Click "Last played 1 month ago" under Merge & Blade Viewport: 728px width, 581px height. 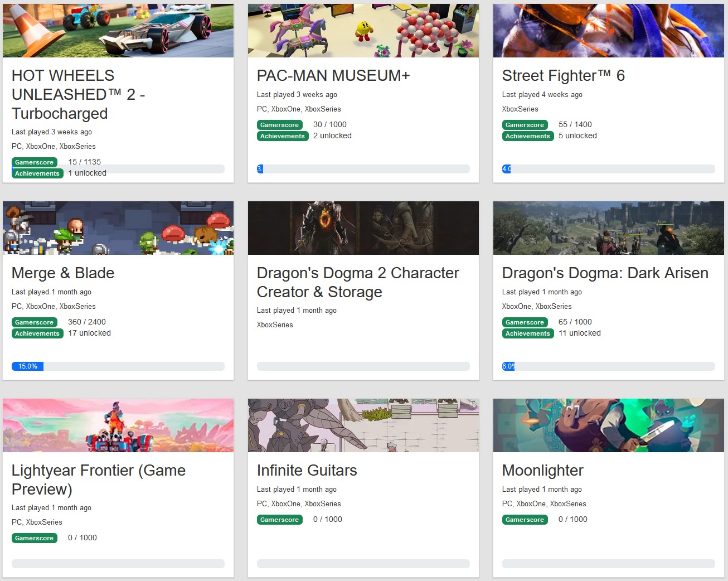(x=51, y=292)
